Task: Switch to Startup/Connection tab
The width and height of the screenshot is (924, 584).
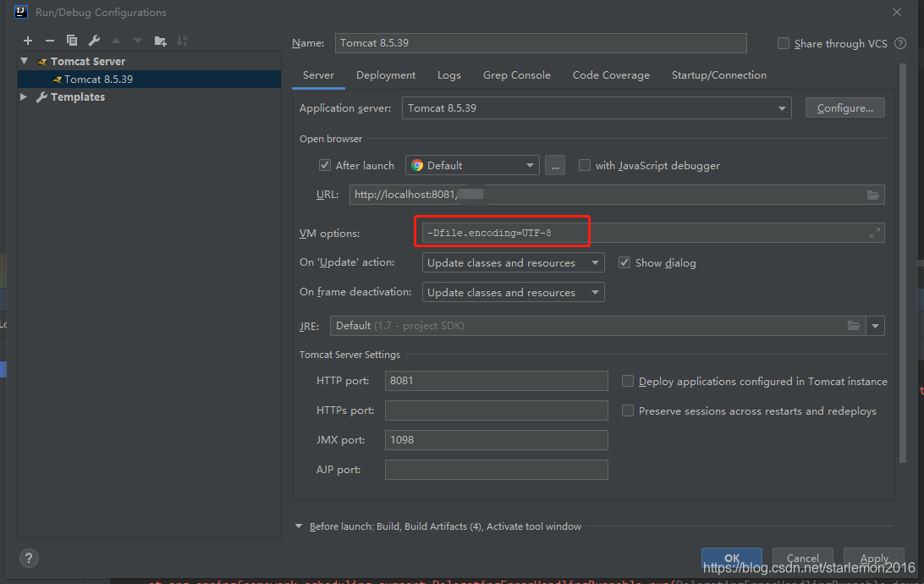Action: point(719,74)
